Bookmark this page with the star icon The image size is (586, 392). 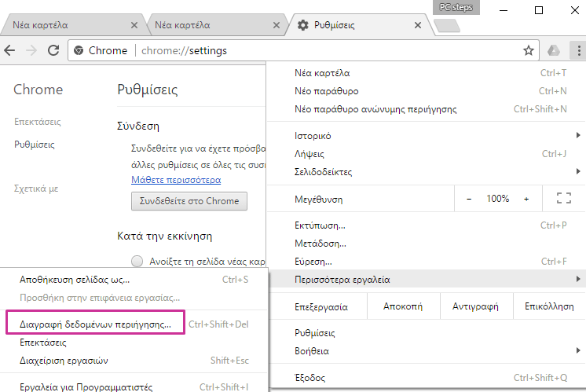pos(528,50)
